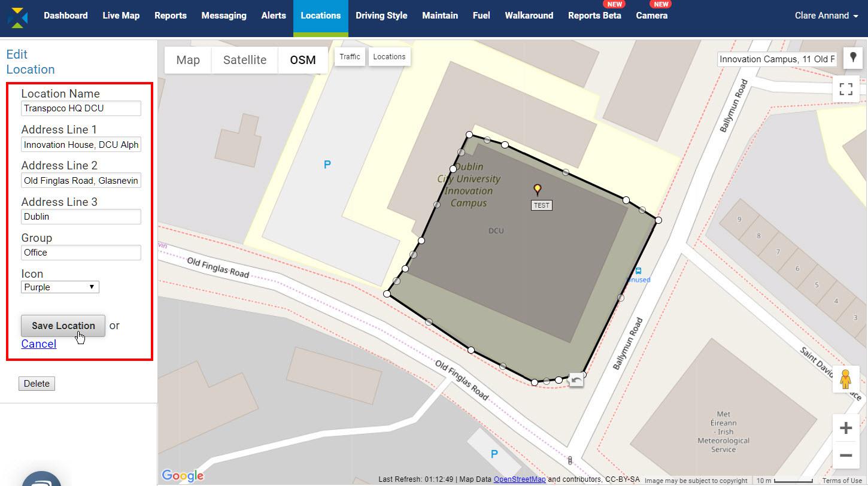Click the Location Name field

[x=81, y=108]
